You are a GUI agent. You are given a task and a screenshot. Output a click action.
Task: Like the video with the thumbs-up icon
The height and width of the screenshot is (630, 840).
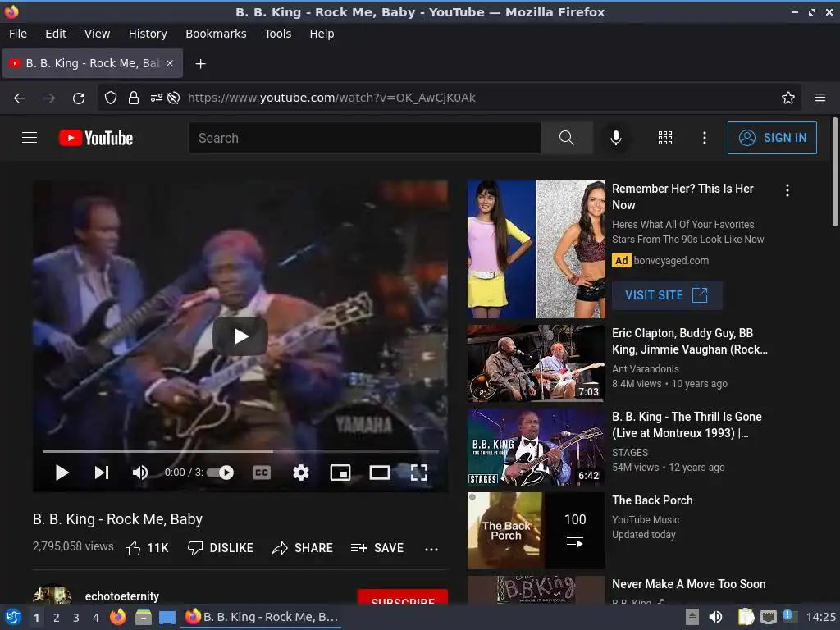133,548
